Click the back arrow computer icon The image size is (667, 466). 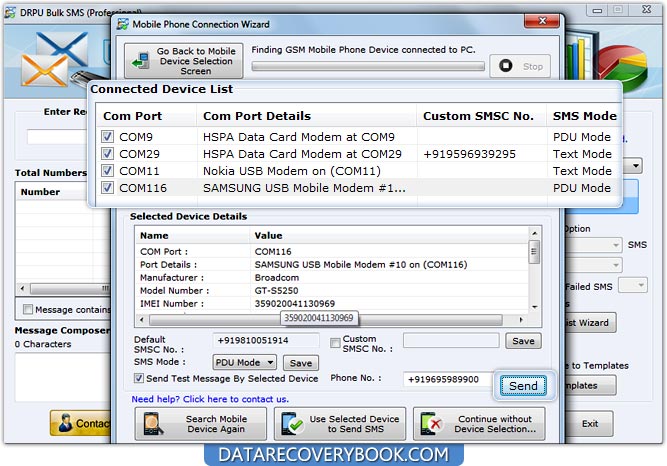(140, 61)
